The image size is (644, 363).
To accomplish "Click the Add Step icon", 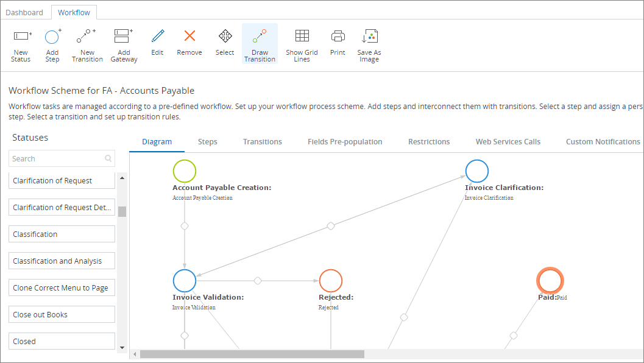I will pyautogui.click(x=52, y=43).
